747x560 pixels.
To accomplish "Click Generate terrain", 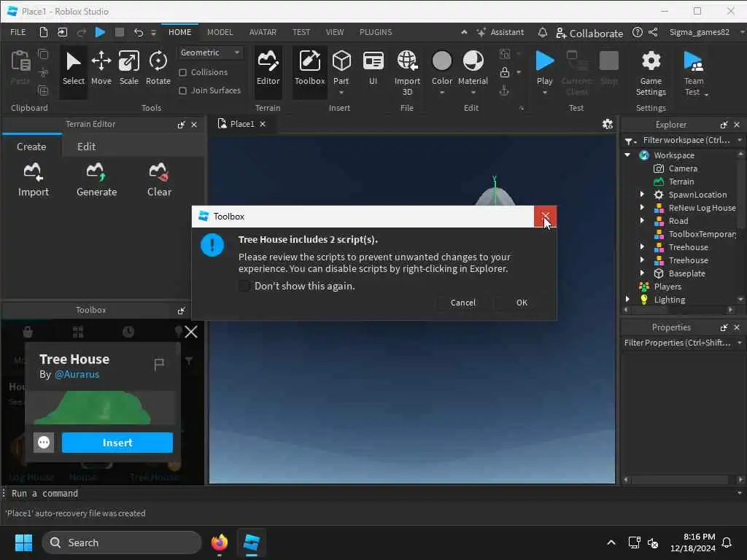I will 97,180.
